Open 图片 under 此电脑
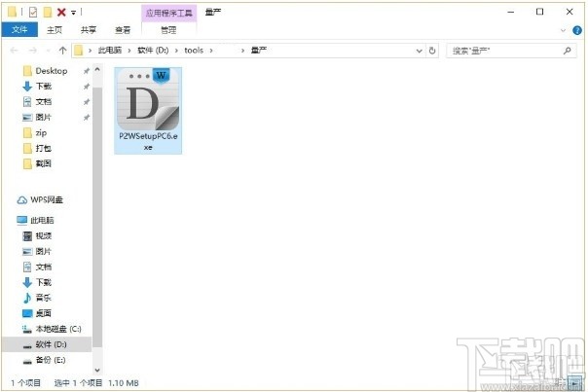Image resolution: width=588 pixels, height=392 pixels. point(44,251)
